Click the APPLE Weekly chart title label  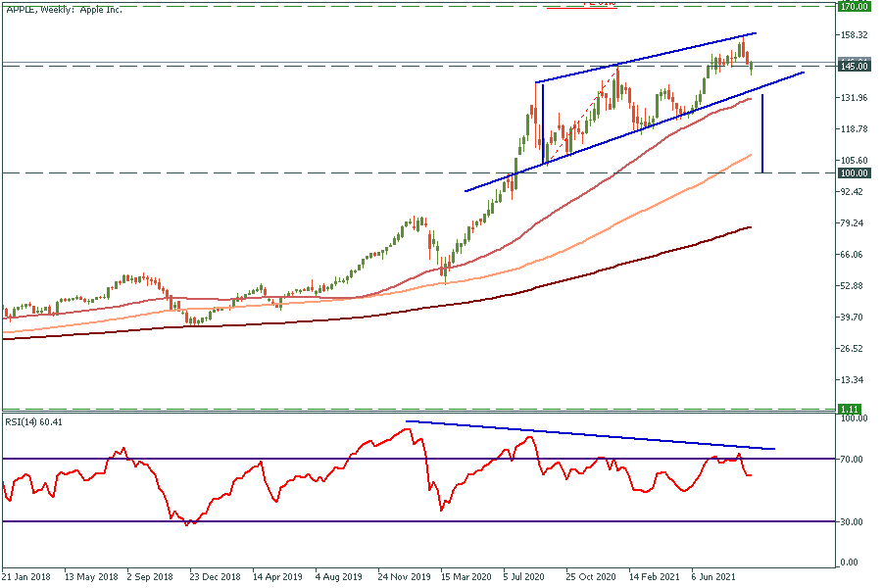[x=63, y=8]
